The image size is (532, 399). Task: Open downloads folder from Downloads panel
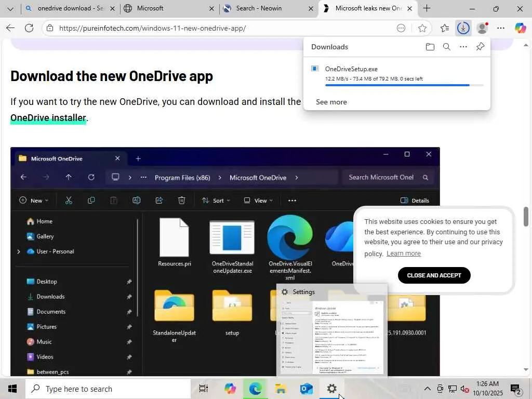click(430, 47)
